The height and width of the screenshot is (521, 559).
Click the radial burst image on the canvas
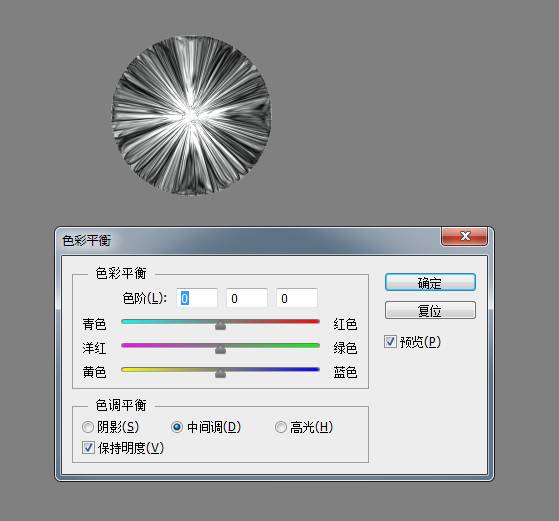click(191, 115)
